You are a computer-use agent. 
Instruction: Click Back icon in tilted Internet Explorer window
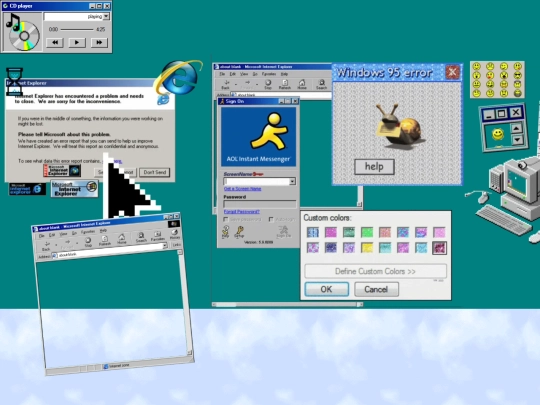click(x=46, y=246)
